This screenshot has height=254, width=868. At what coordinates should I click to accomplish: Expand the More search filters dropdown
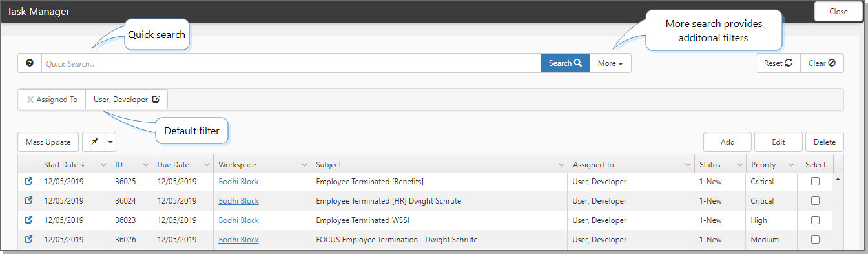(610, 63)
